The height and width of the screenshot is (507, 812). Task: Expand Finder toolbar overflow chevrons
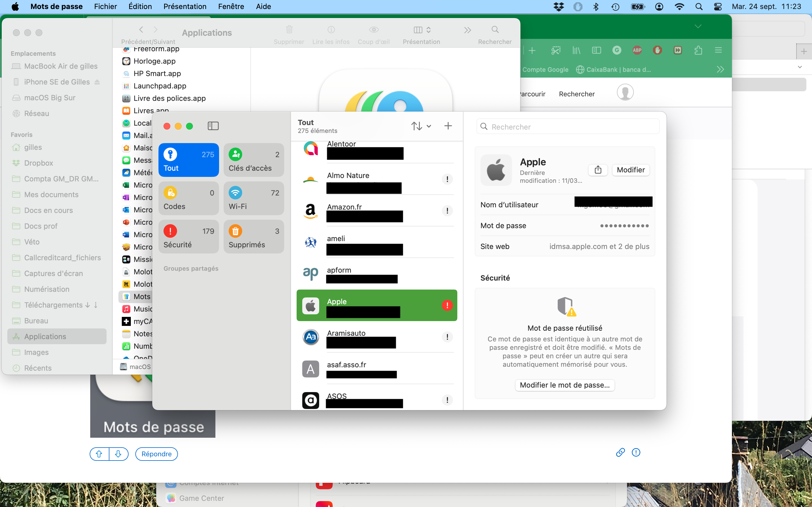click(x=467, y=30)
